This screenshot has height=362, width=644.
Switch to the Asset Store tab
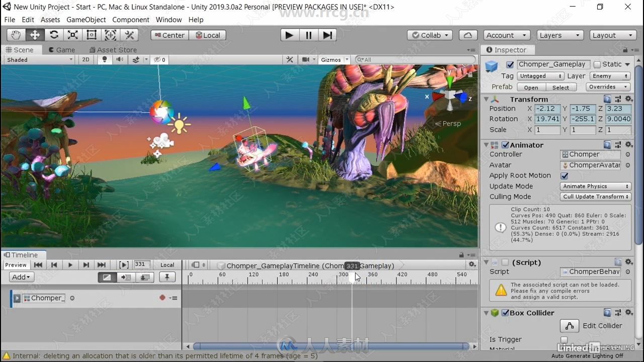pyautogui.click(x=113, y=50)
